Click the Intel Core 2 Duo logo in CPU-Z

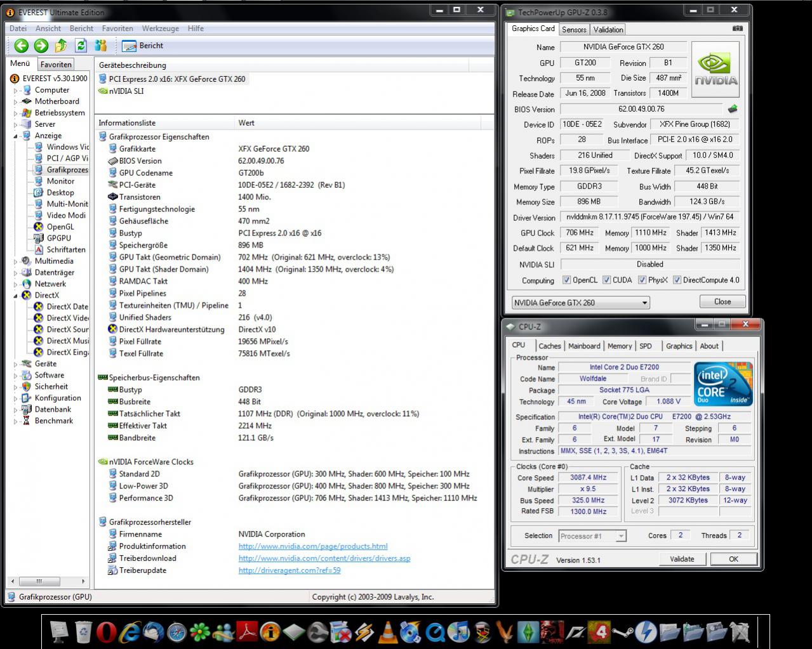(723, 384)
